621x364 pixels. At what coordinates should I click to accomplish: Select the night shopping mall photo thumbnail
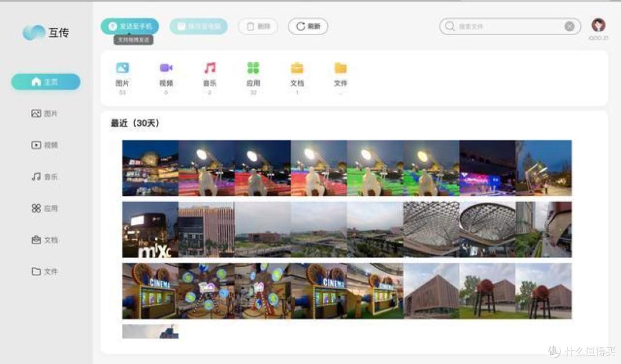point(151,168)
